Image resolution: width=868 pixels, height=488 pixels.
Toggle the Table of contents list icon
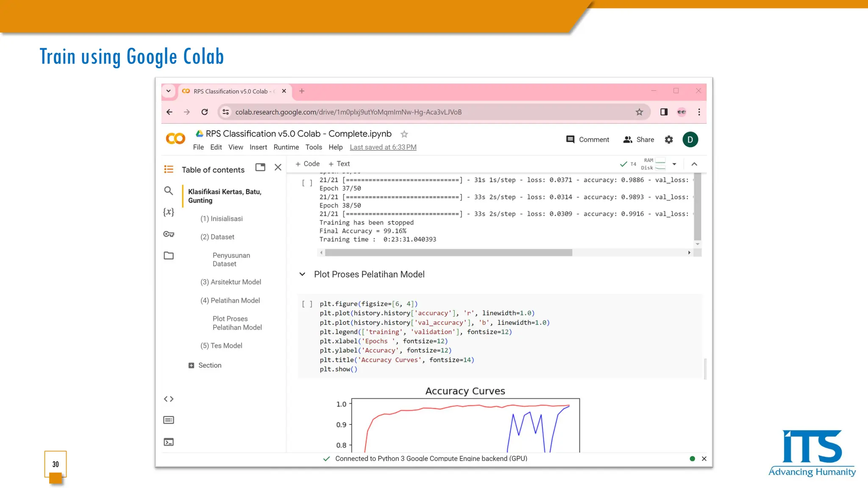169,169
